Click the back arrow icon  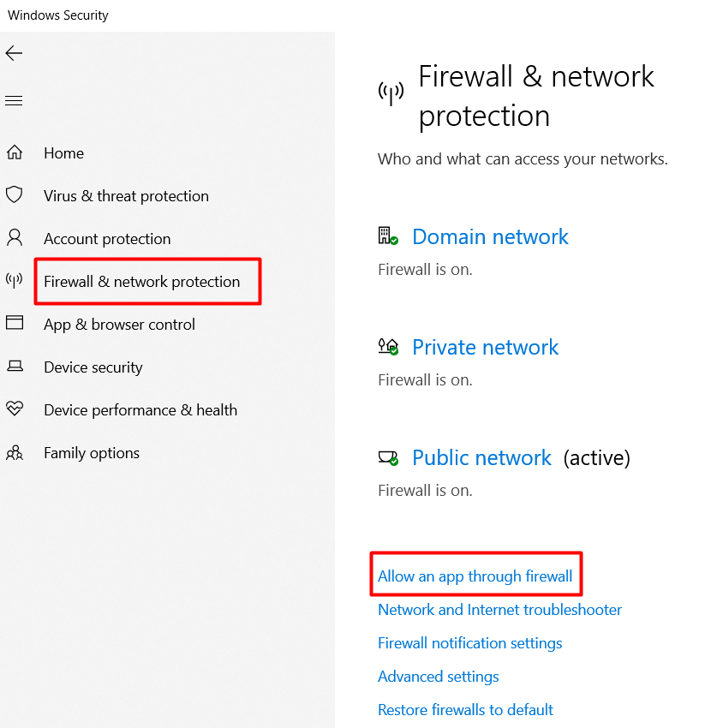tap(14, 54)
